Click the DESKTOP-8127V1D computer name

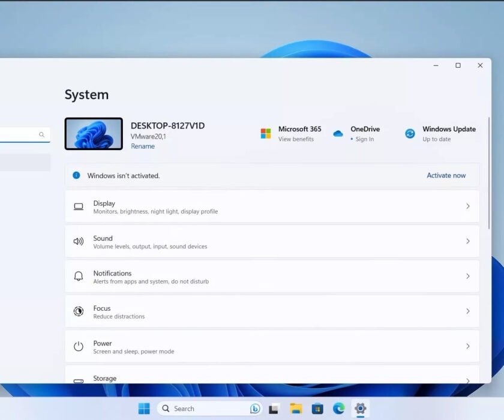click(x=167, y=125)
